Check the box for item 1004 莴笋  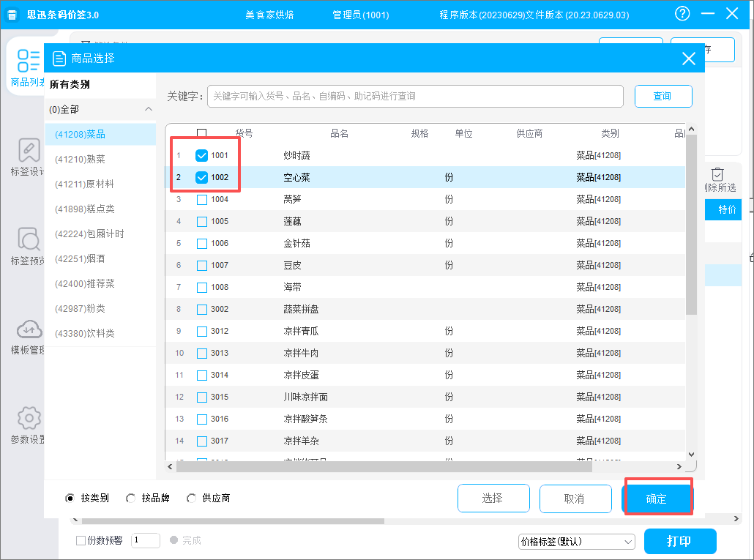202,199
